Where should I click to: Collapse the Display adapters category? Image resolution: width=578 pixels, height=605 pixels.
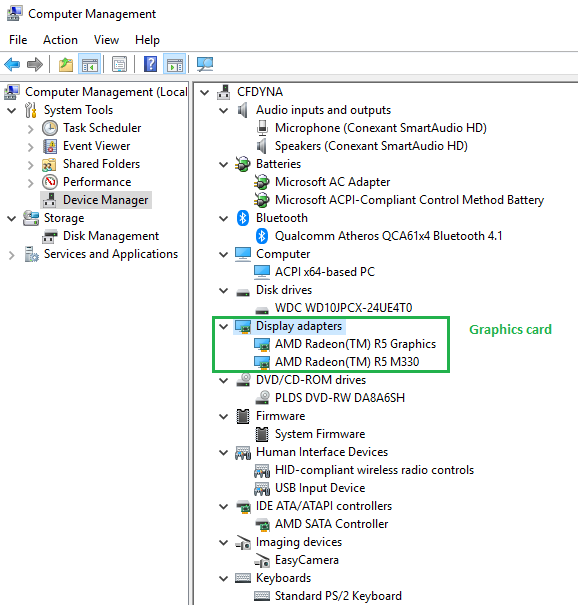[x=224, y=326]
